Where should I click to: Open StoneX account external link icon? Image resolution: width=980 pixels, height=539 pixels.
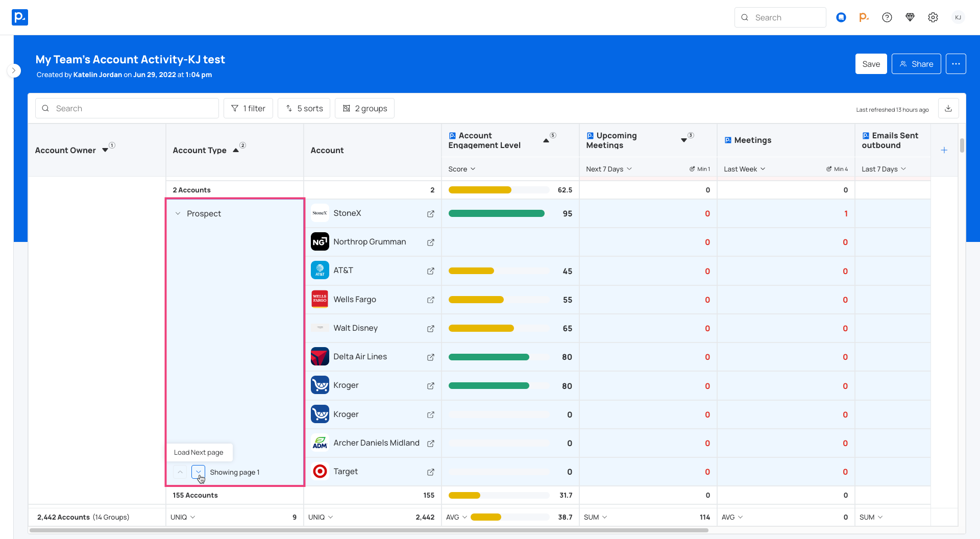431,214
